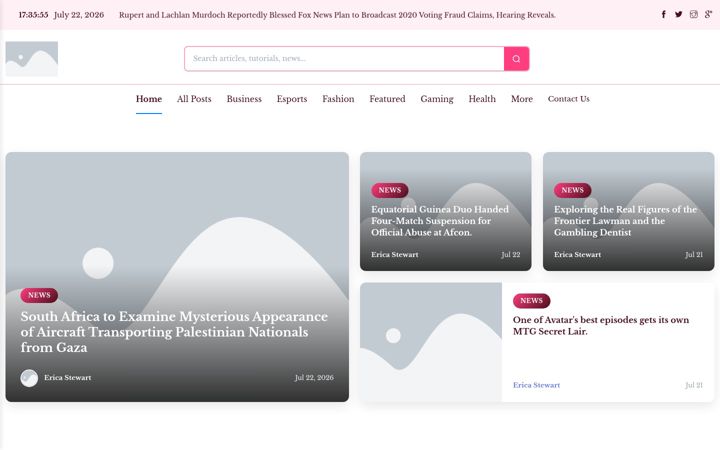The height and width of the screenshot is (450, 720).
Task: Open the Business category
Action: point(244,99)
